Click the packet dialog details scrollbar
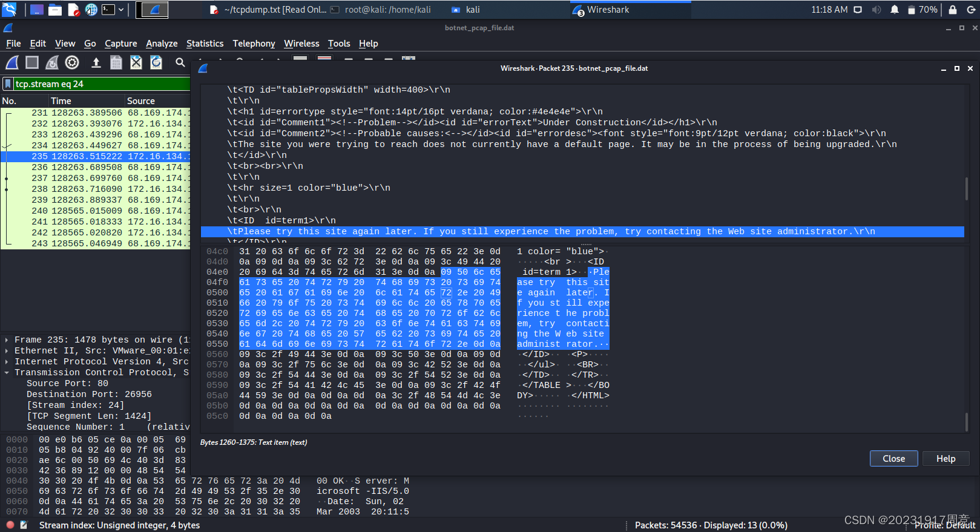Screen dimensions: 980x532 click(x=967, y=188)
